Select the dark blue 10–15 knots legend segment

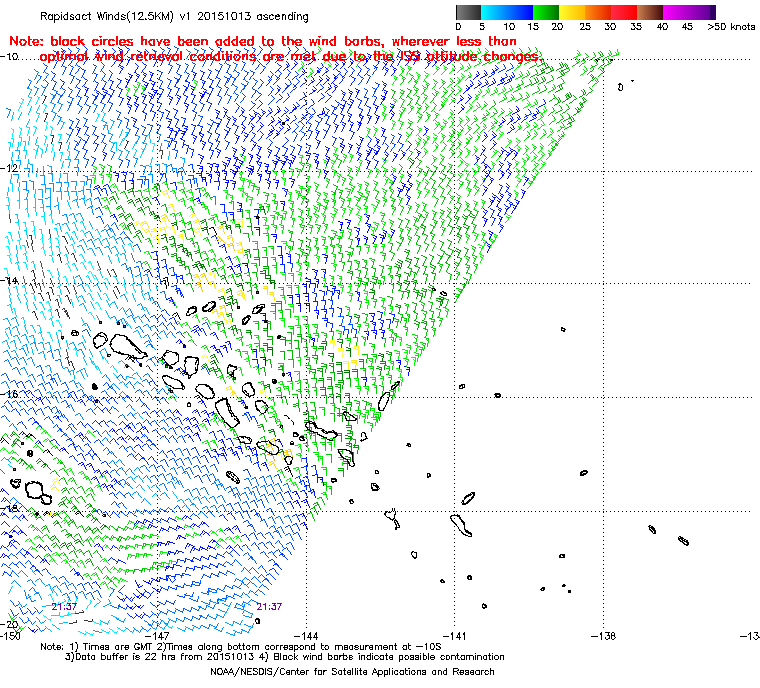[x=520, y=12]
